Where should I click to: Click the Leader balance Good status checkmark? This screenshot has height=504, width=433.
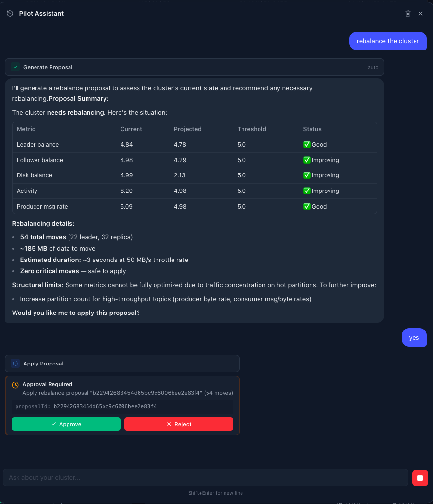click(307, 145)
